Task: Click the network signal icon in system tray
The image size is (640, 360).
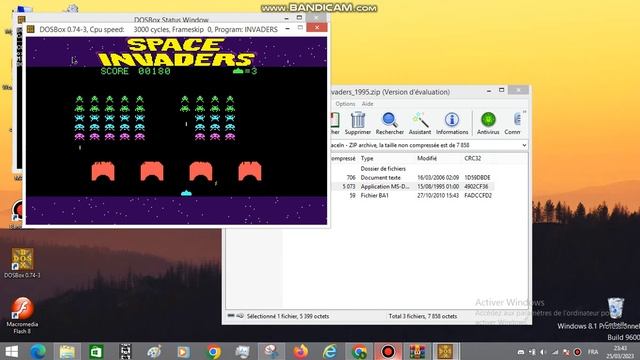Action: pos(555,352)
